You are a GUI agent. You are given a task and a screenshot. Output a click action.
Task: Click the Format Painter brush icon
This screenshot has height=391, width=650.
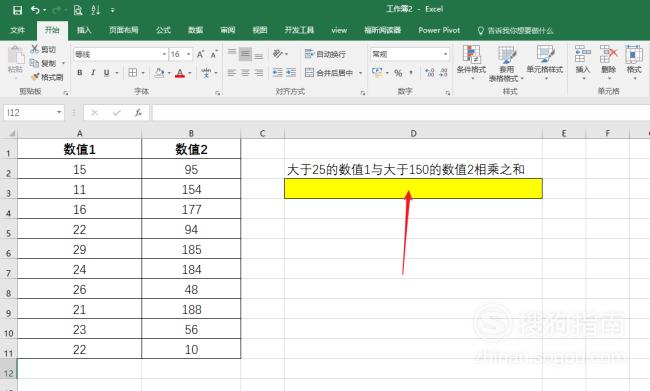35,77
